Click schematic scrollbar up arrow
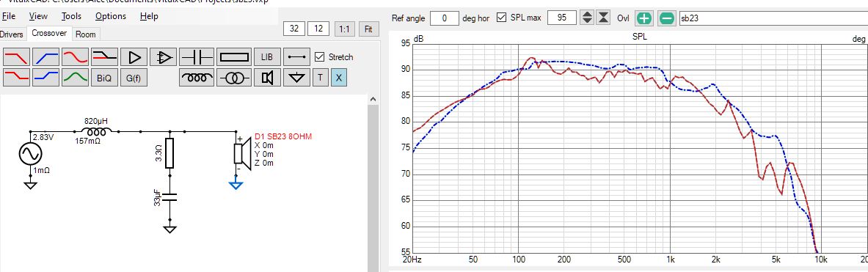Image resolution: width=868 pixels, height=272 pixels. [373, 99]
